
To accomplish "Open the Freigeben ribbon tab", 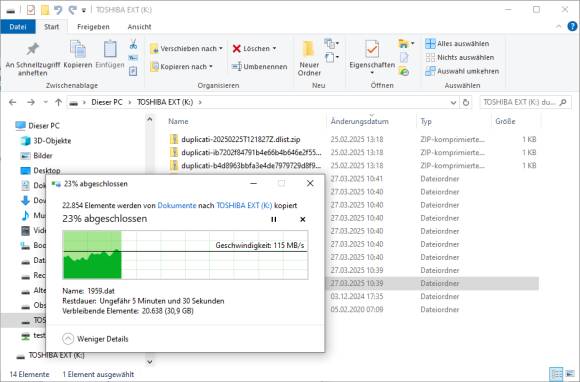I will click(93, 27).
